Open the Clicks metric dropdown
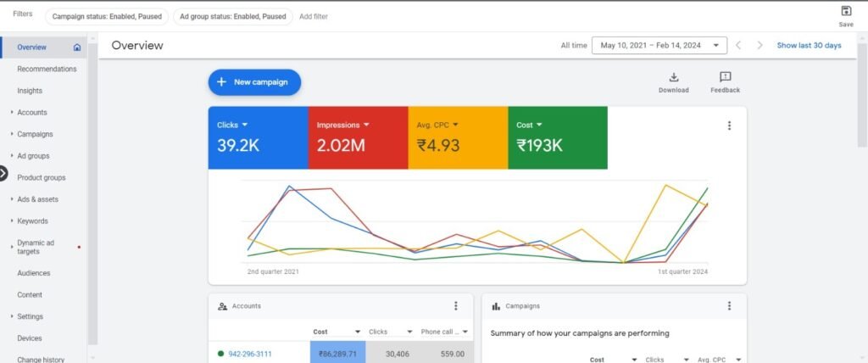Screen dimensions: 868x363 pyautogui.click(x=245, y=126)
